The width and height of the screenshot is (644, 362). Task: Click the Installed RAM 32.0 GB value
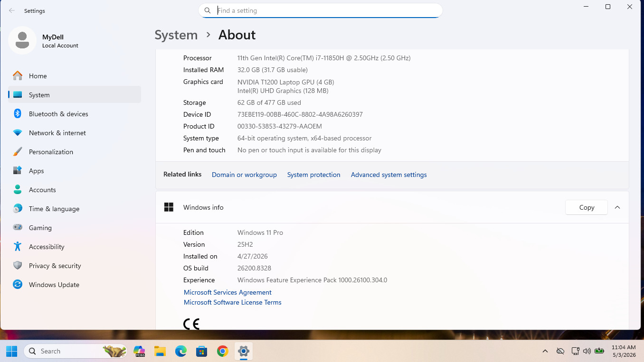(273, 70)
